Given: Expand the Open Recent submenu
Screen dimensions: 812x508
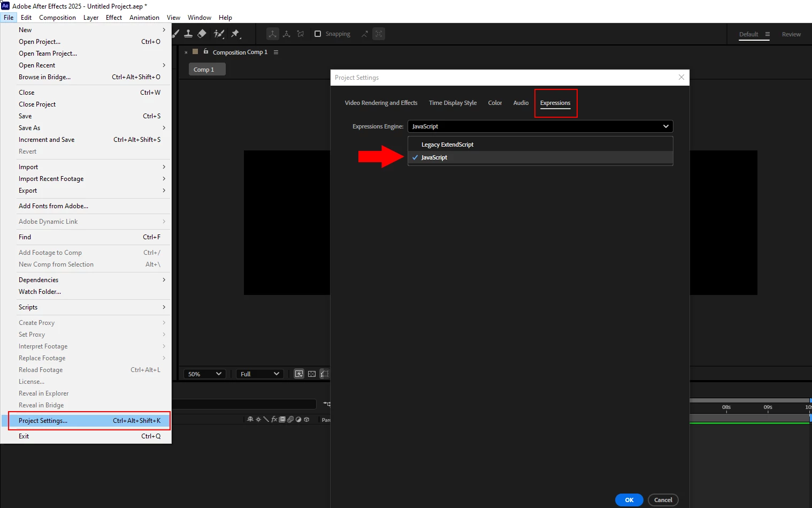Looking at the screenshot, I should pyautogui.click(x=86, y=65).
